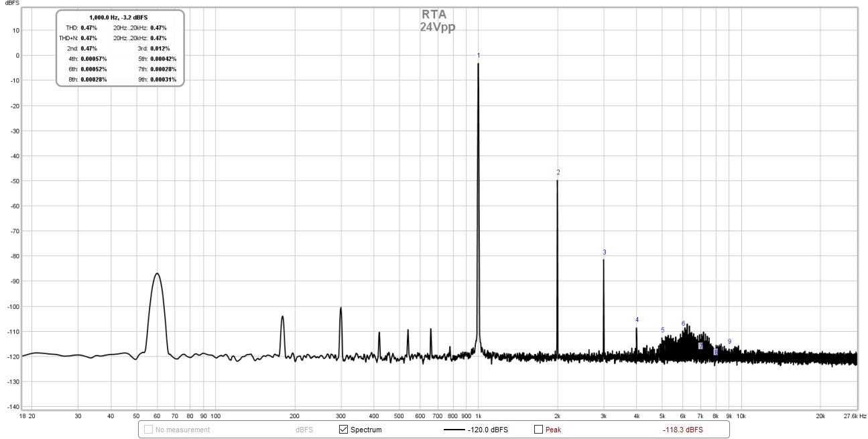Select harmonic marker 9 near 9k
Screen dimensions: 868x439
click(729, 341)
